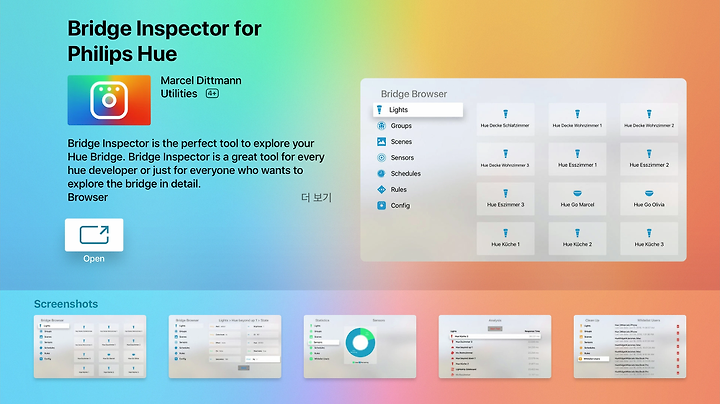Open the Lights State screenshot thumbnail

tap(225, 347)
